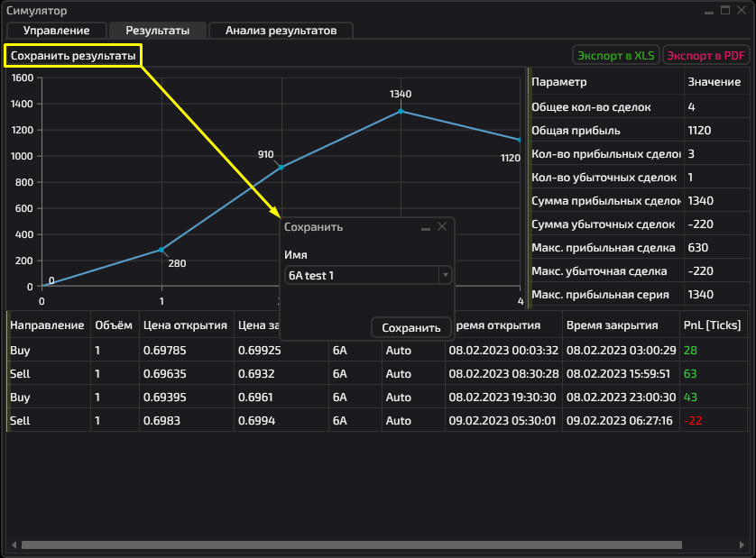Select the Направление column header
Viewport: 756px width, 558px height.
[48, 325]
